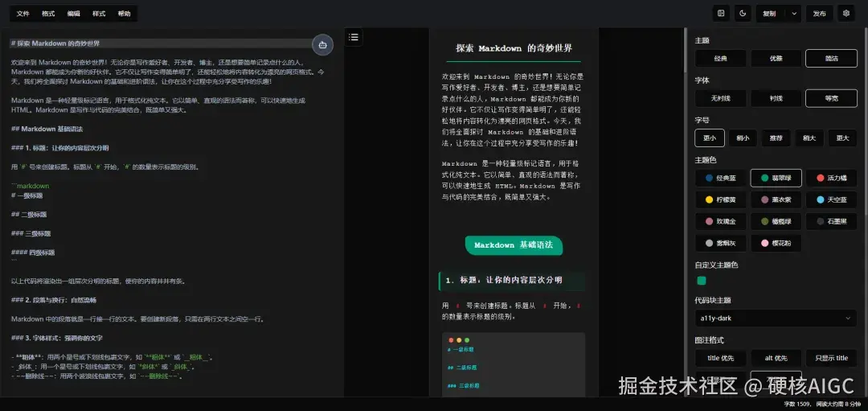
Task: Click the green 'Markdown 基础语法' preview heading
Action: pyautogui.click(x=514, y=245)
